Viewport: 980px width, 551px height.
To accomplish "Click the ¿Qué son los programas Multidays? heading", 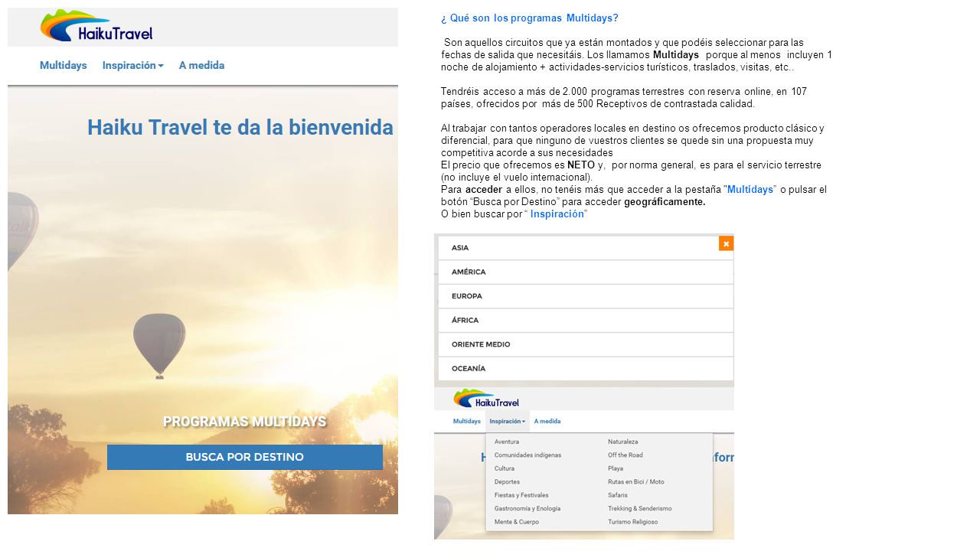I will [x=530, y=18].
